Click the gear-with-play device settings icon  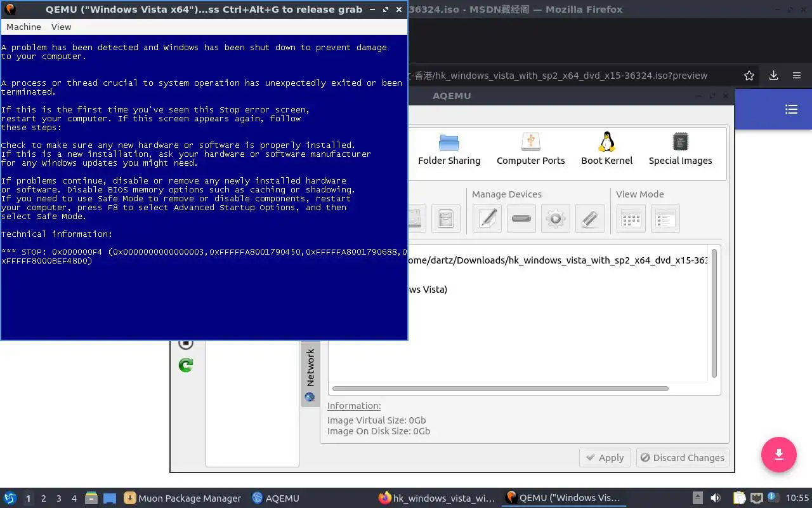556,218
